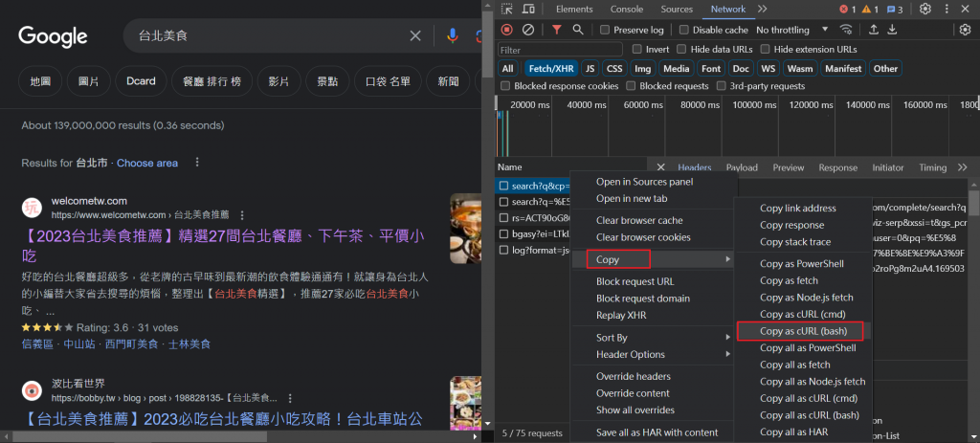
Task: Clear the network log
Action: [528, 30]
